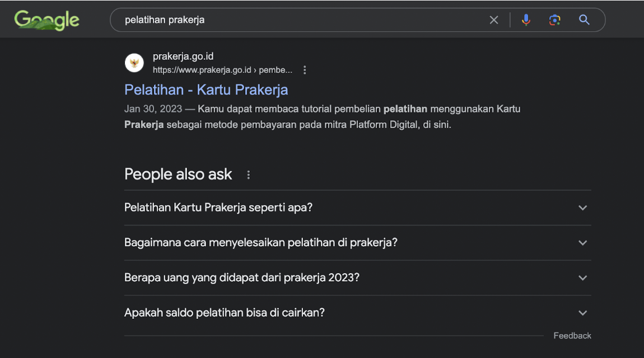Click the prakerja.go.id site name
644x358 pixels.
[x=183, y=56]
